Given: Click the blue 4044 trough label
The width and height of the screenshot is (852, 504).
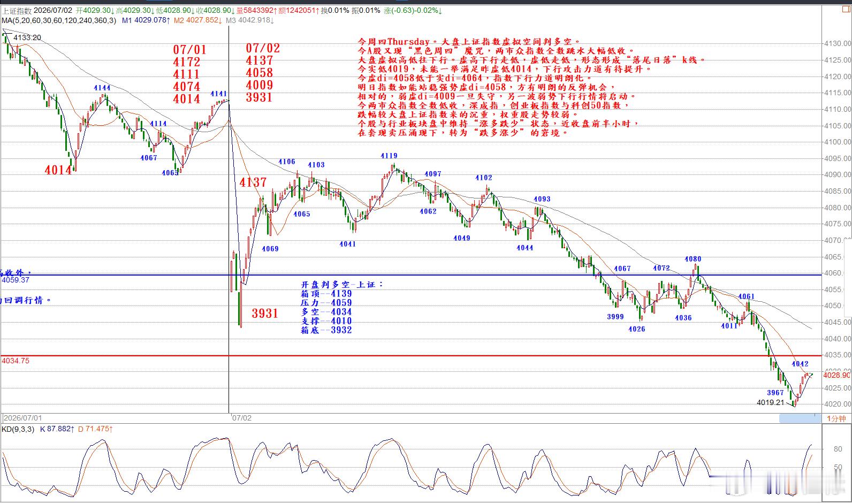Looking at the screenshot, I should pos(525,248).
